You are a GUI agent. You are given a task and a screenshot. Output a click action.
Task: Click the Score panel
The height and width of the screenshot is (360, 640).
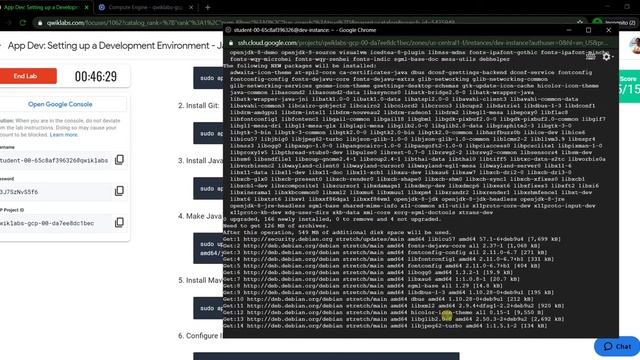pos(629,86)
